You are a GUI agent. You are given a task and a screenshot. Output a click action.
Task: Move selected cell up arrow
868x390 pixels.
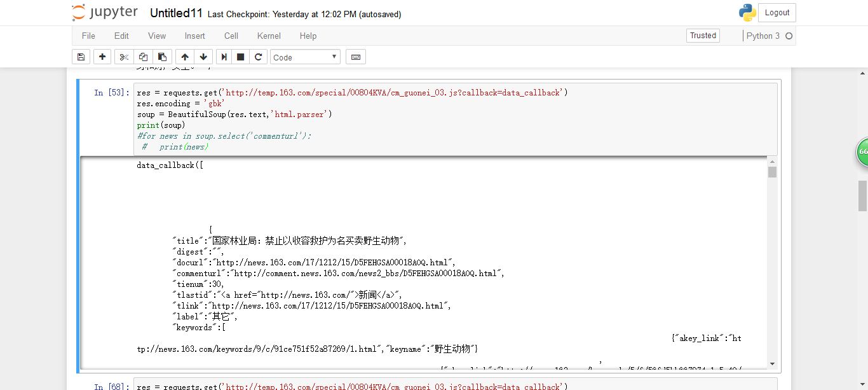184,57
